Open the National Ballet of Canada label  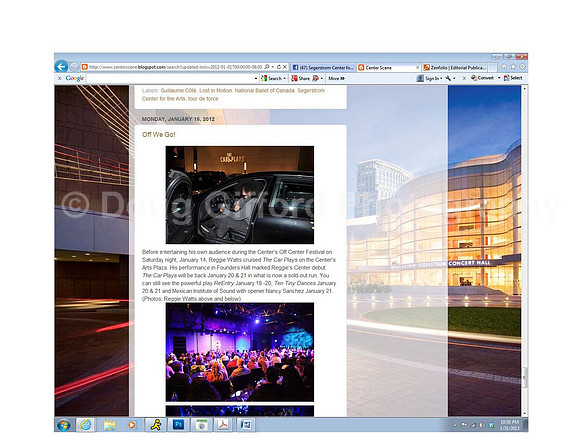click(x=264, y=90)
